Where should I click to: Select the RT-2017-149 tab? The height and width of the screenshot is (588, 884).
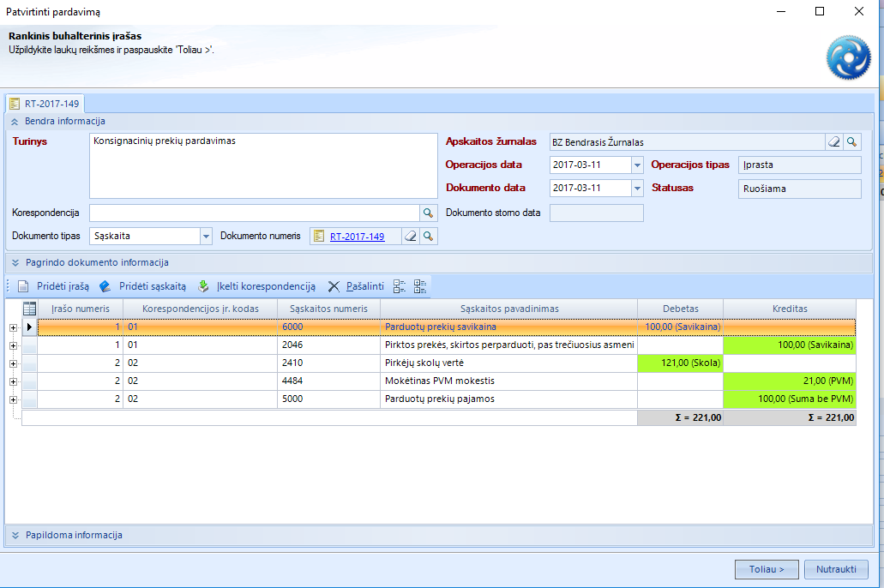(x=45, y=104)
